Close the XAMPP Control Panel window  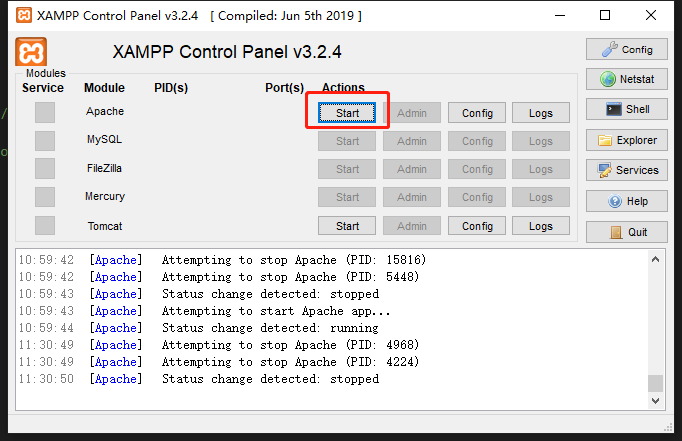[x=651, y=15]
